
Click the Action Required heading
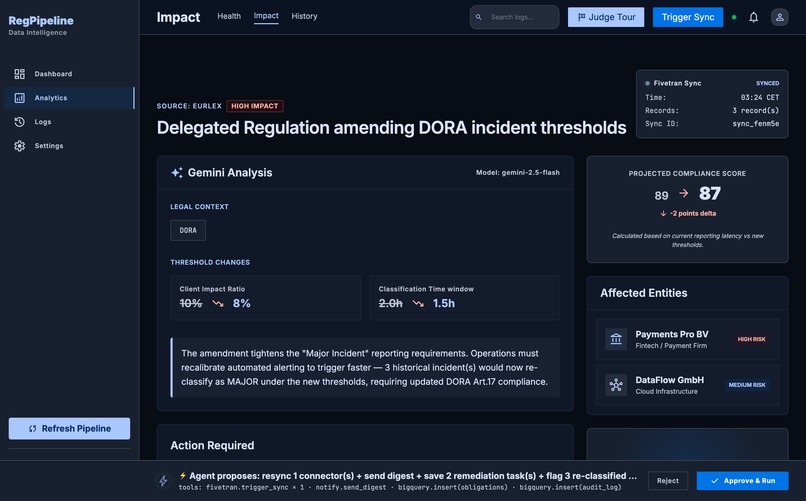coord(212,446)
